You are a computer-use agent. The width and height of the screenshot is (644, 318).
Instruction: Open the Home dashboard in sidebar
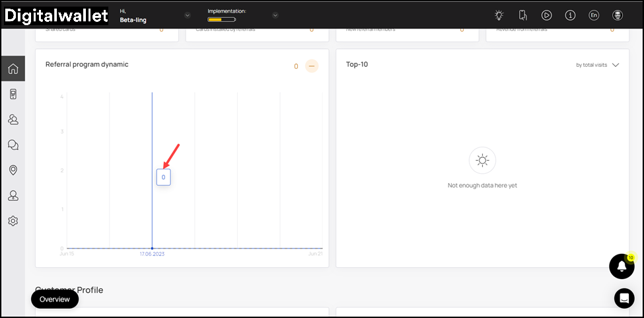pyautogui.click(x=13, y=69)
